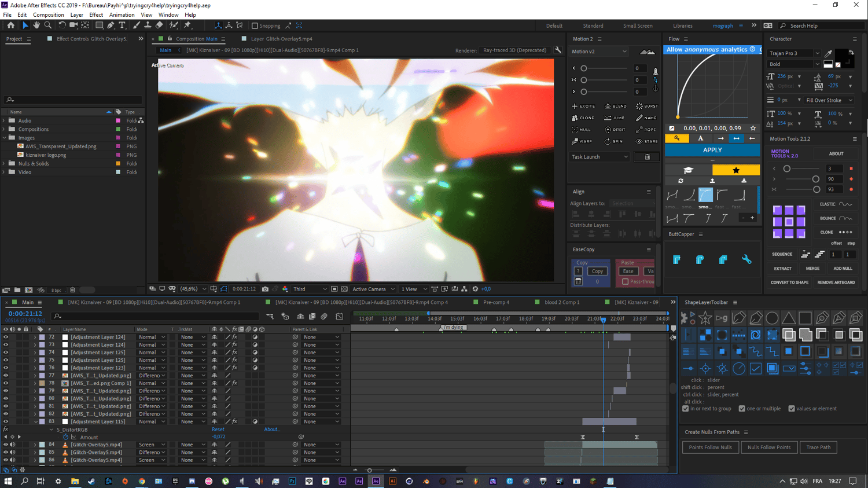Click the STARE tool in Motion 2

(647, 141)
